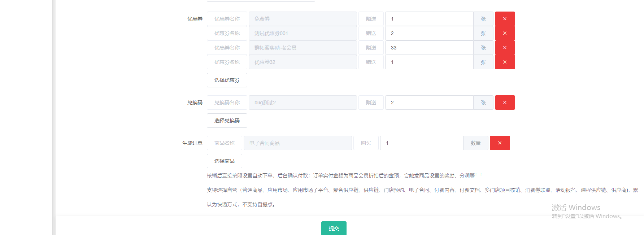Select the quantity input for 优惠卷32
644x235 pixels.
click(429, 62)
